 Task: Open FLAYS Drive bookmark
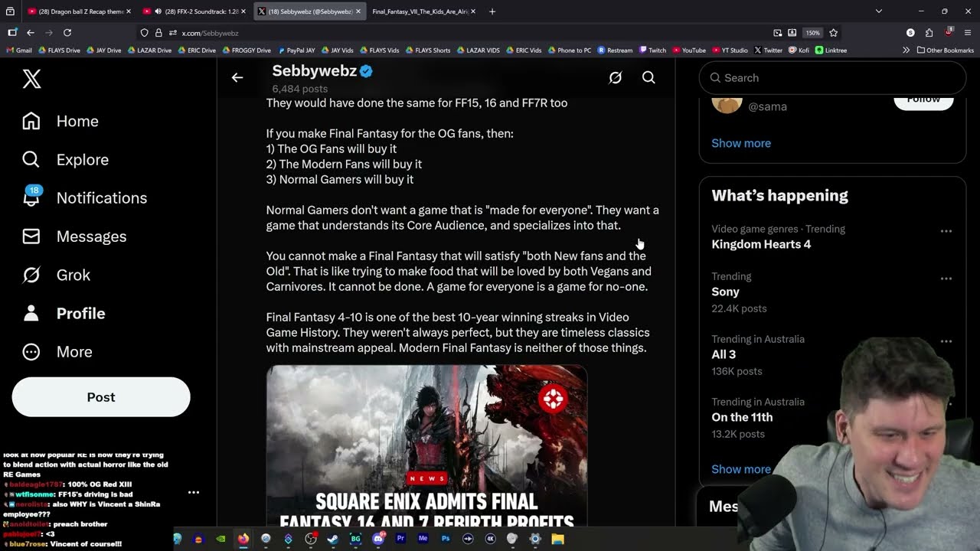point(57,51)
